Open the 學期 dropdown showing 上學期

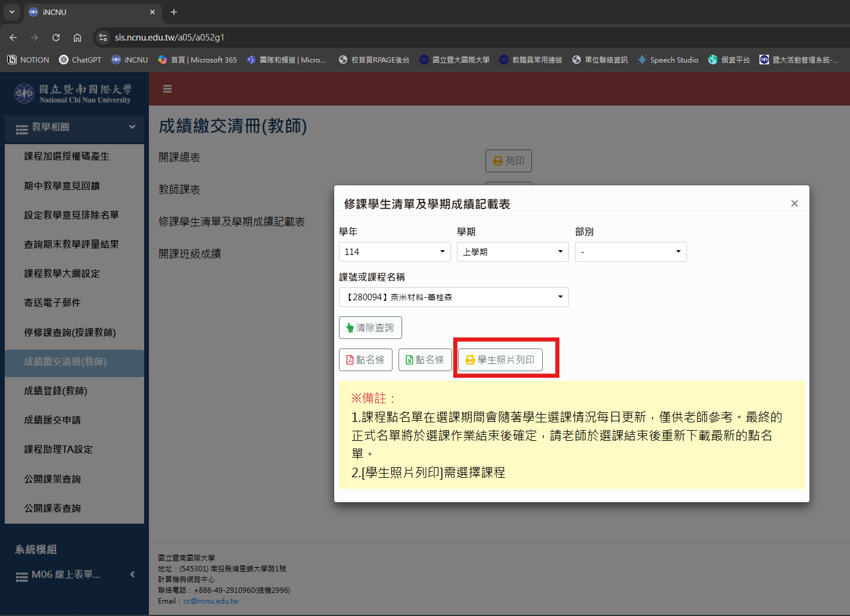(x=512, y=252)
